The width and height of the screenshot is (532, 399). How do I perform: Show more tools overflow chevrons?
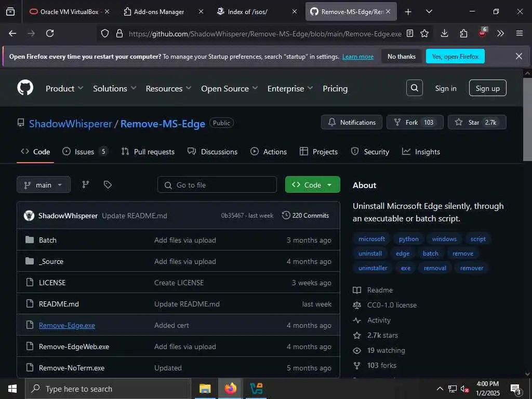[500, 33]
